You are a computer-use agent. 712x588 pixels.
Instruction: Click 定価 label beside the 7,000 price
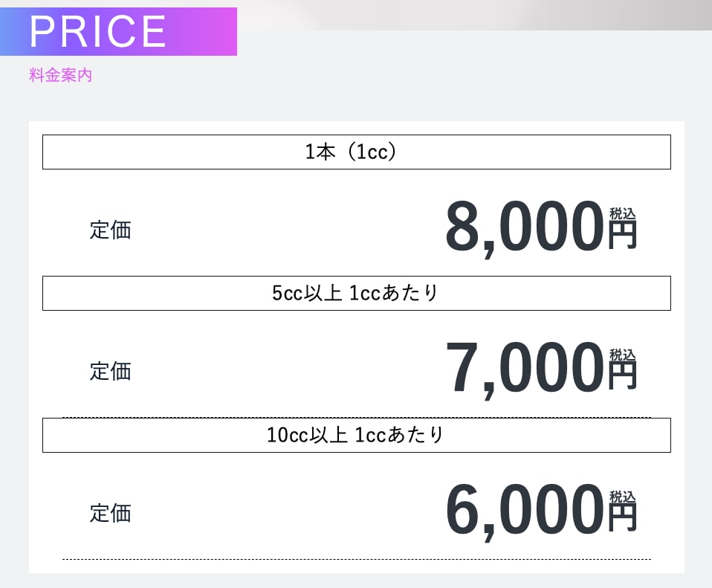click(x=110, y=372)
